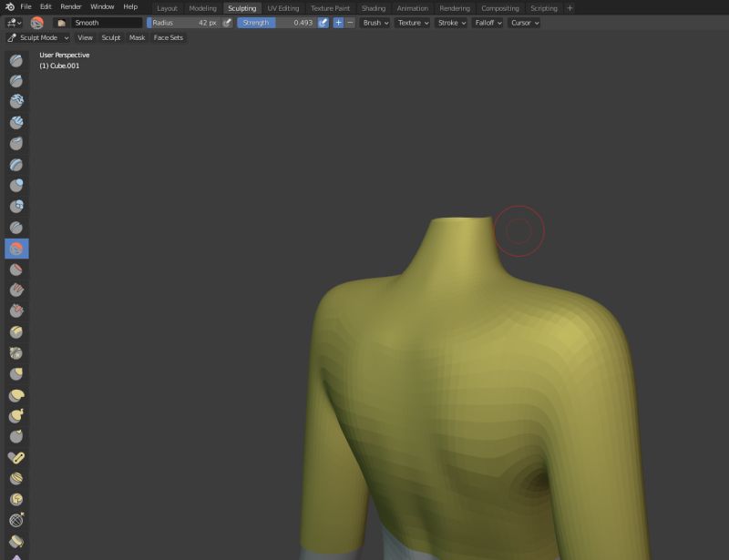Select the Draw brush at toolbar top
Image resolution: width=729 pixels, height=560 pixels.
pos(15,60)
